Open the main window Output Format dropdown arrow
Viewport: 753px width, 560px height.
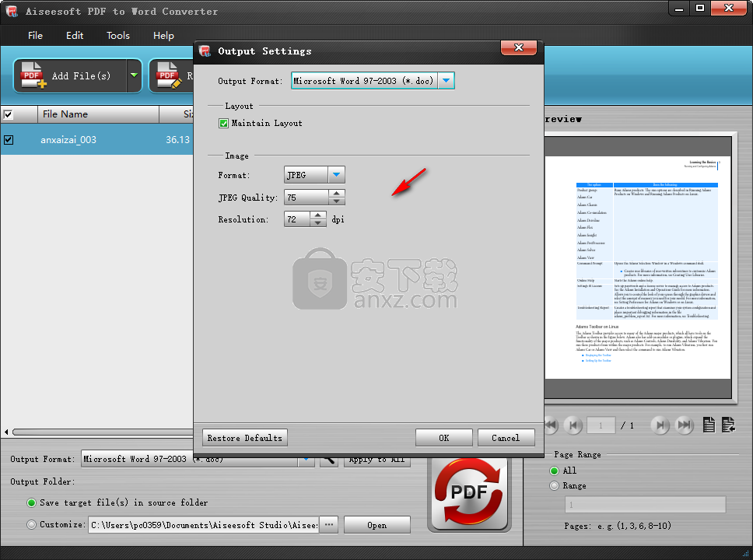point(306,460)
